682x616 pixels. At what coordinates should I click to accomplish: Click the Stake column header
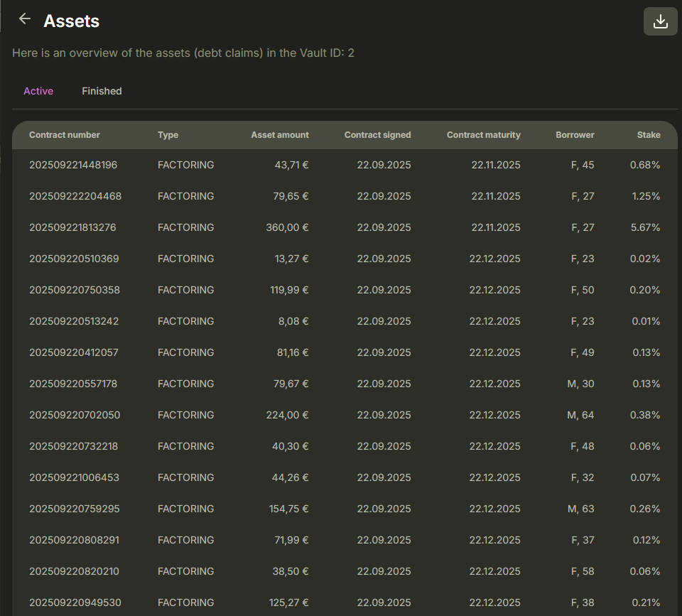(649, 135)
